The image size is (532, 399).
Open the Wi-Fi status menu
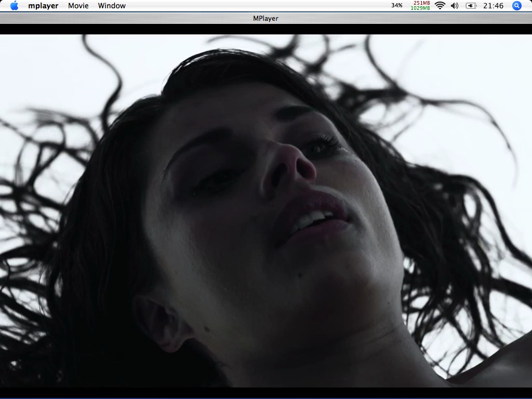440,5
